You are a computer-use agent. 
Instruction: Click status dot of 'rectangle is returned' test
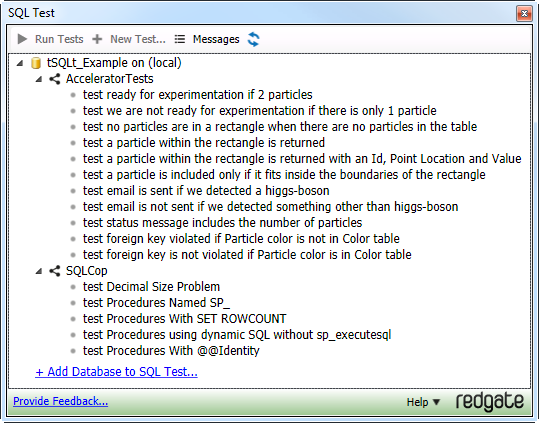tap(73, 143)
